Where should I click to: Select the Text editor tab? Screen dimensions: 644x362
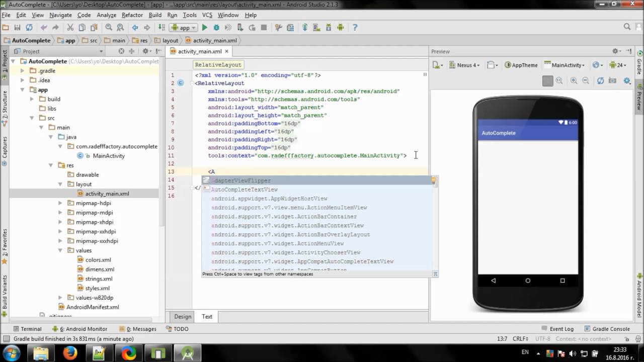coord(207,316)
